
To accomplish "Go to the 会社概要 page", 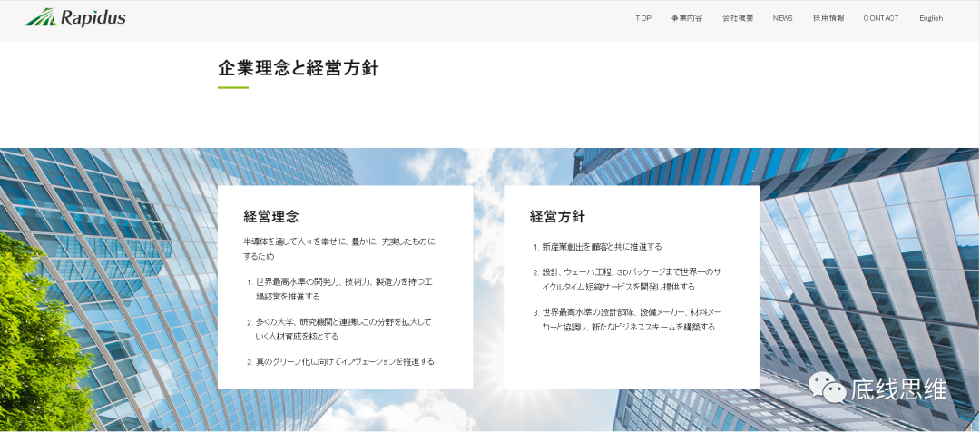I will pos(738,18).
